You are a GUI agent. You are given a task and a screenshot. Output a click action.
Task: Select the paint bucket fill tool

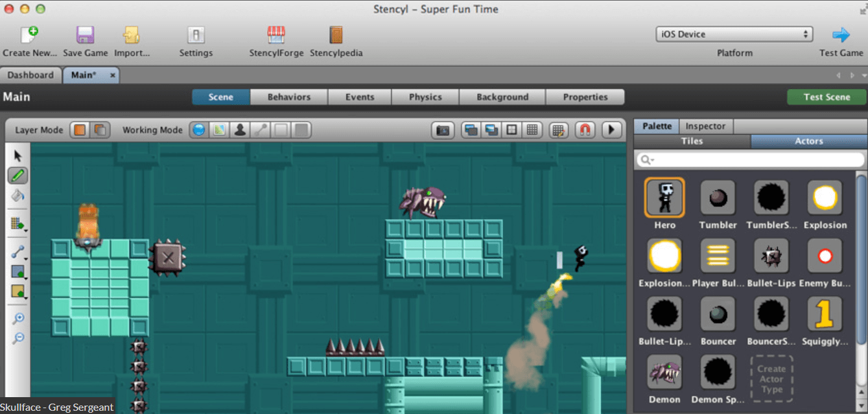pyautogui.click(x=18, y=194)
